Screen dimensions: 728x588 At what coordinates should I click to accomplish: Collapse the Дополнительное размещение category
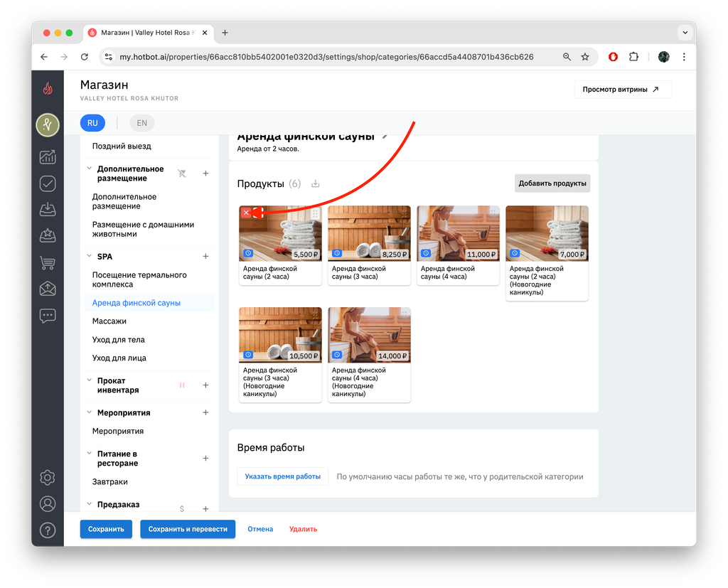[x=90, y=169]
